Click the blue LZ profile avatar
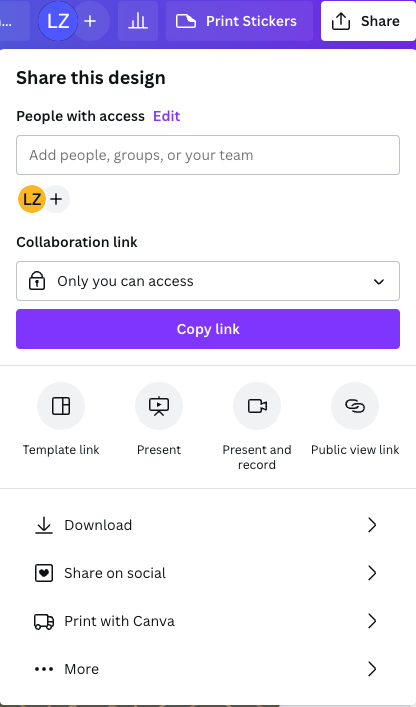 pos(58,21)
